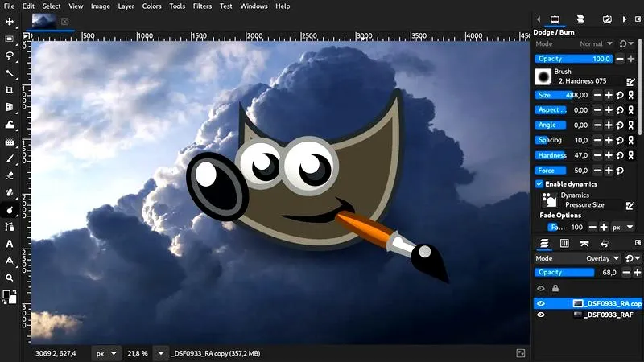Switch to the Layers tab
Screen dimensions: 644x362
[x=544, y=244]
